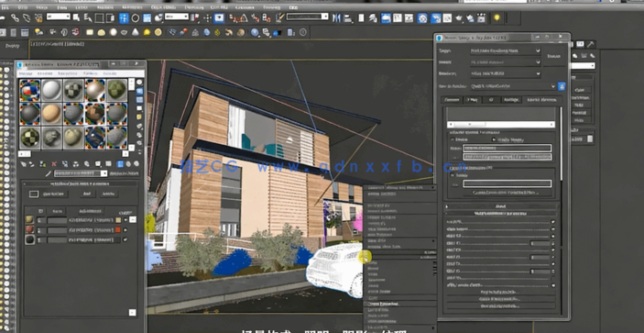Click the box primitive icon in second toolbar
This screenshot has height=333, width=644.
pos(90,32)
